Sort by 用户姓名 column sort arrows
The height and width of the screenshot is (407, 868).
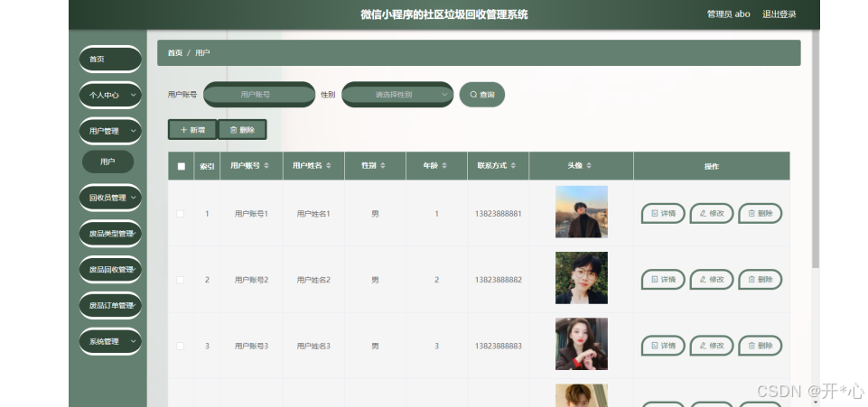pyautogui.click(x=329, y=166)
